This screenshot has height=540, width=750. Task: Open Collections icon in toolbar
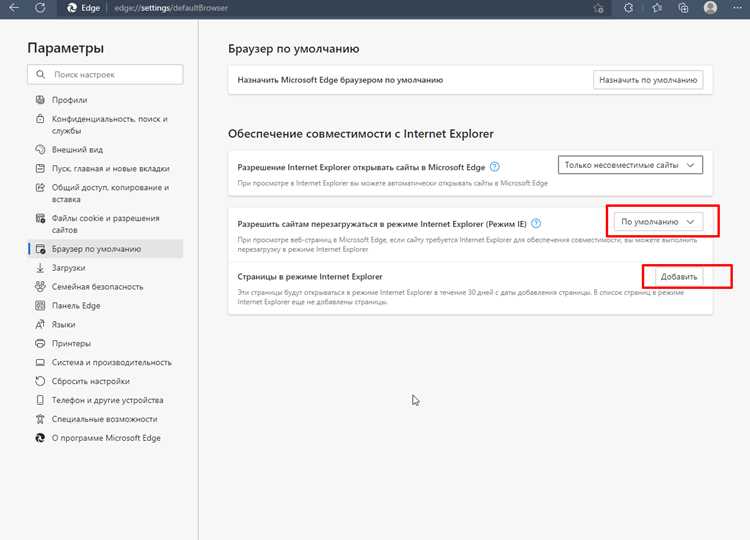point(683,8)
